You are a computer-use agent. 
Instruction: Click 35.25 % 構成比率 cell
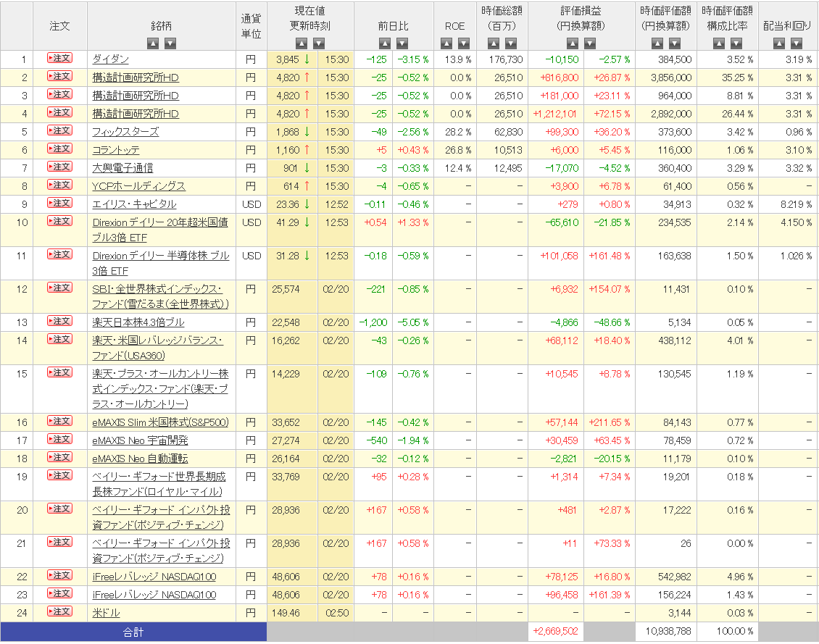738,78
